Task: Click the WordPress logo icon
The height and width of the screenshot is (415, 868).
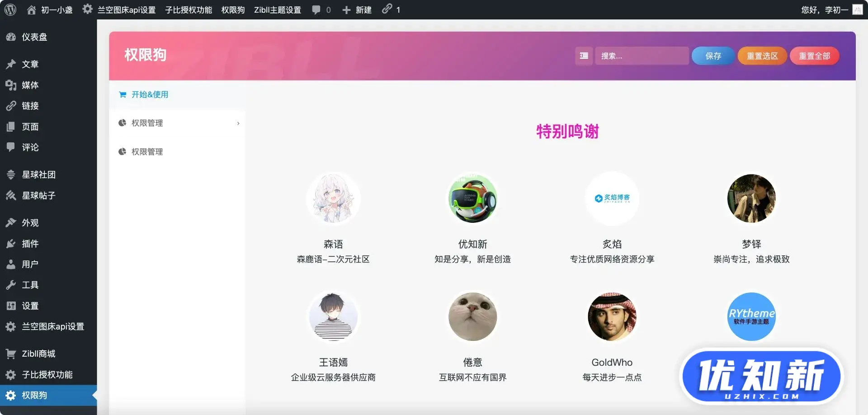Action: (x=10, y=9)
